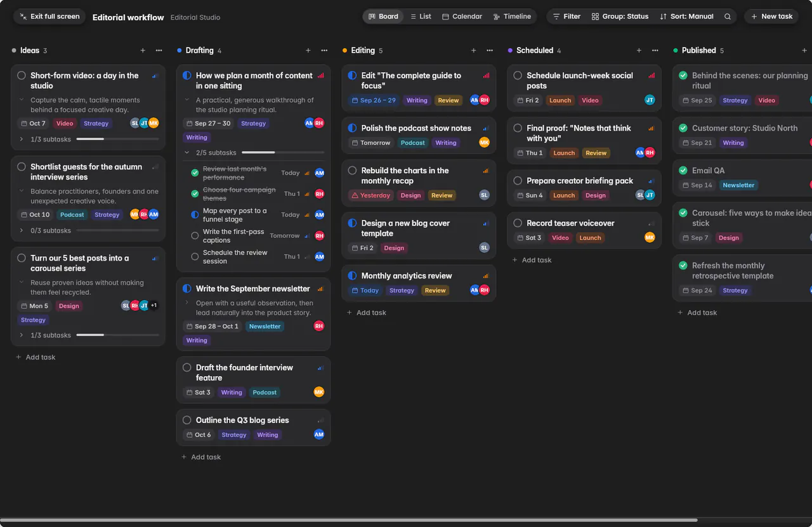Select the Board view tab
Image resolution: width=812 pixels, height=527 pixels.
[x=383, y=16]
